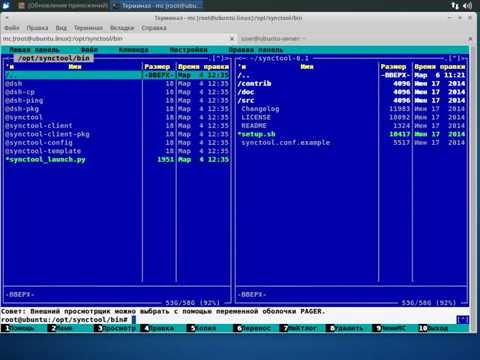This screenshot has width=480, height=360.
Task: Open the terminal window Терминал menu
Action: pyautogui.click(x=88, y=28)
